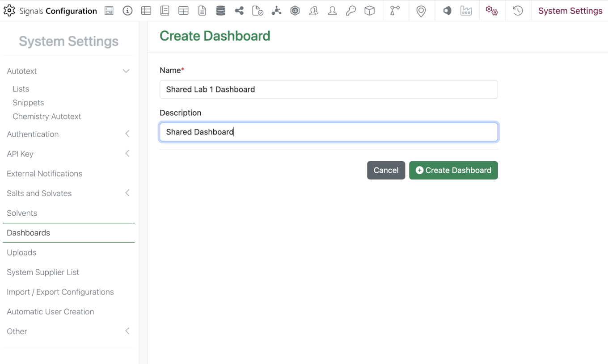Open the workflow branch icon
The width and height of the screenshot is (608, 364).
click(x=395, y=11)
